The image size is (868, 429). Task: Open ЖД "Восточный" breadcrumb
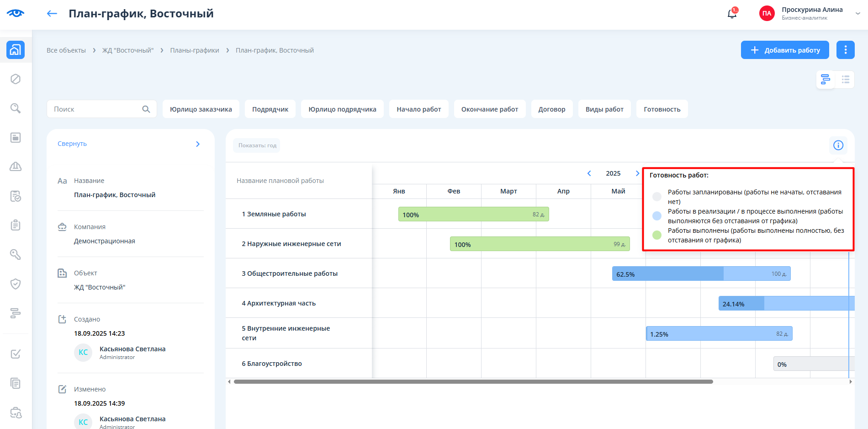point(128,50)
